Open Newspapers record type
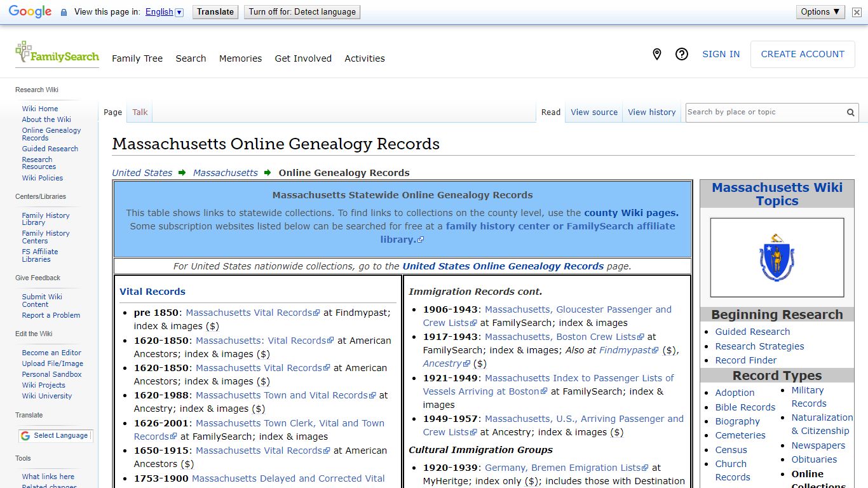Image resolution: width=868 pixels, height=488 pixels. click(818, 445)
